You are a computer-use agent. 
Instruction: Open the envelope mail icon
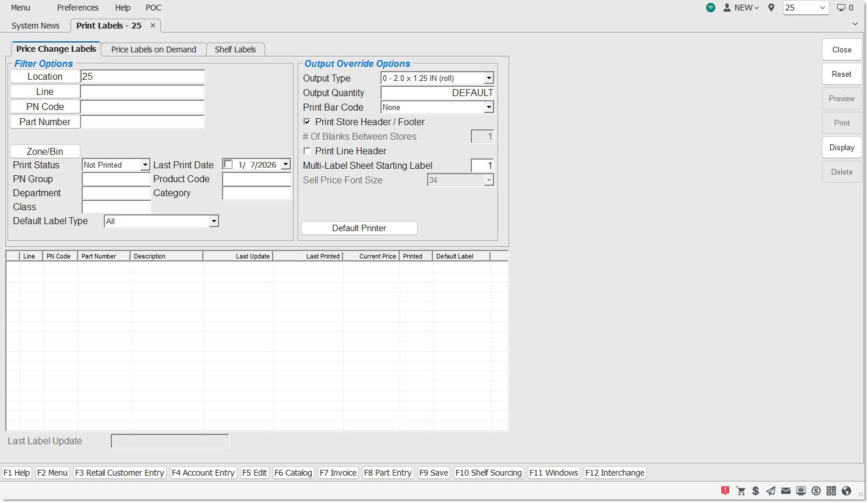[x=786, y=491]
